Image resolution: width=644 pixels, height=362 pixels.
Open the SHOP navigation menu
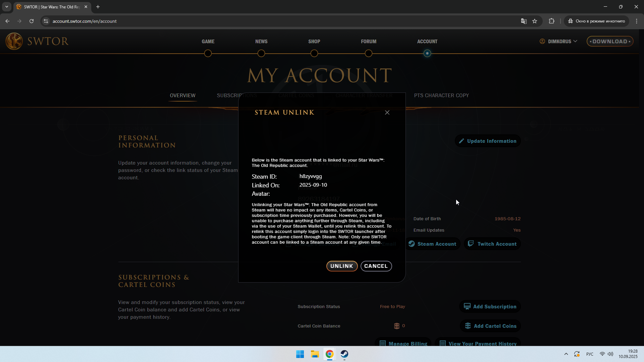pos(314,42)
